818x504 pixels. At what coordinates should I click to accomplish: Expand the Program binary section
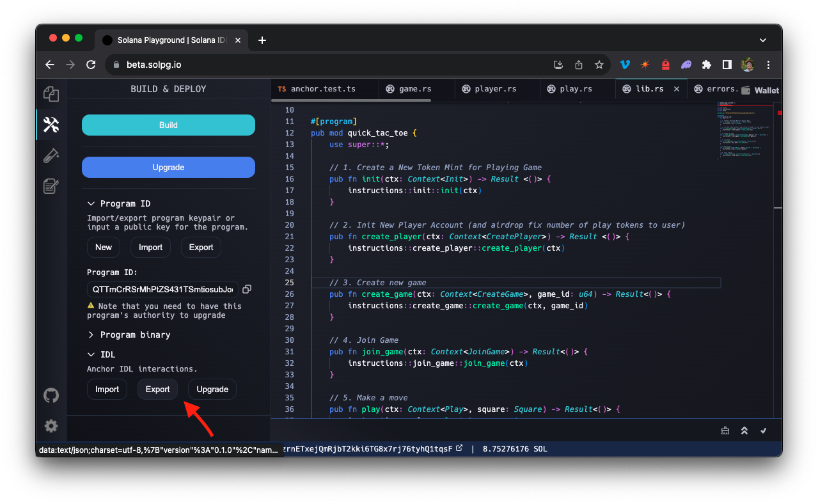click(129, 335)
